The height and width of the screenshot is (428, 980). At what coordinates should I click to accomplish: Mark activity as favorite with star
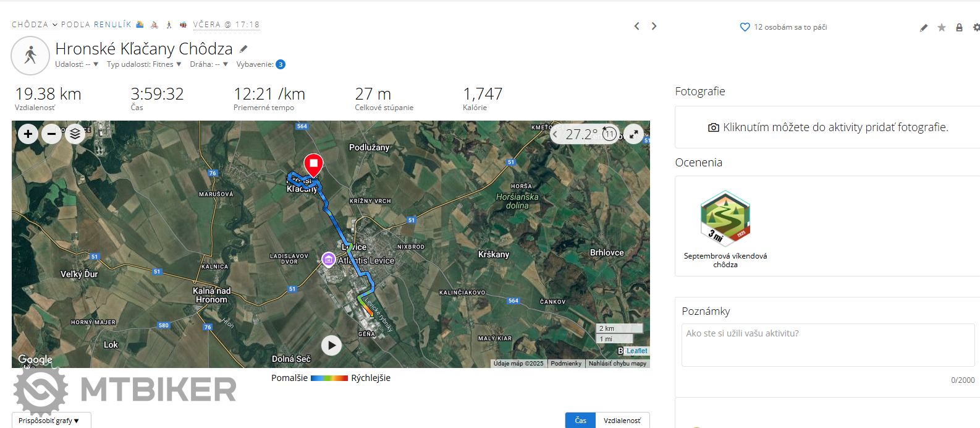[942, 27]
